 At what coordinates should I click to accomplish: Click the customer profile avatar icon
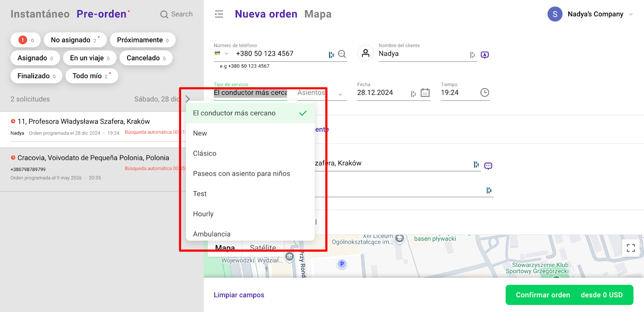pyautogui.click(x=365, y=53)
